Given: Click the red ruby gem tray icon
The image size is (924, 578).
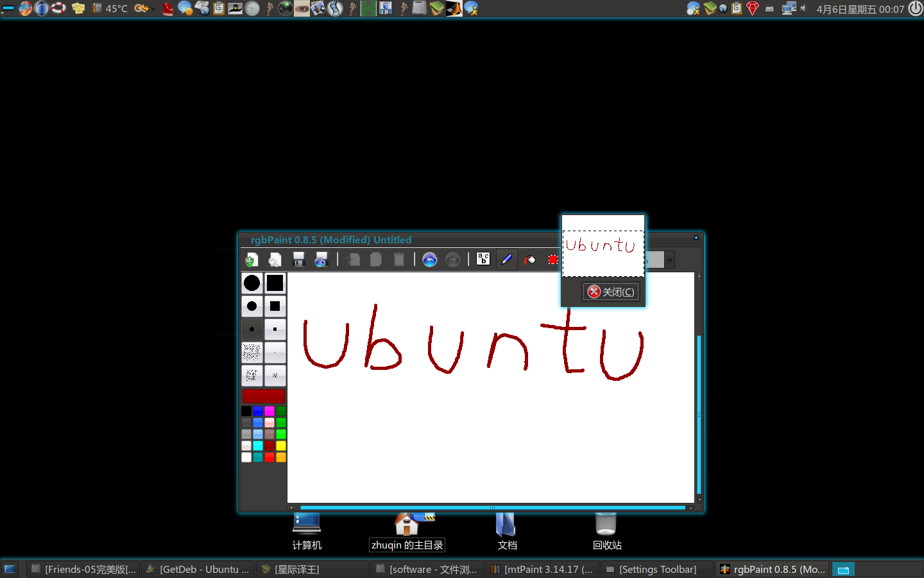Looking at the screenshot, I should [x=753, y=8].
